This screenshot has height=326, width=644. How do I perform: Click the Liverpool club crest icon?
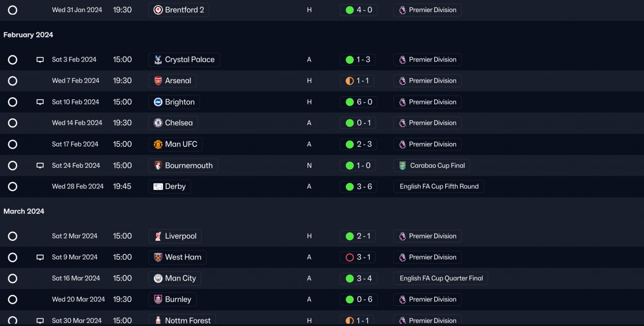tap(158, 236)
